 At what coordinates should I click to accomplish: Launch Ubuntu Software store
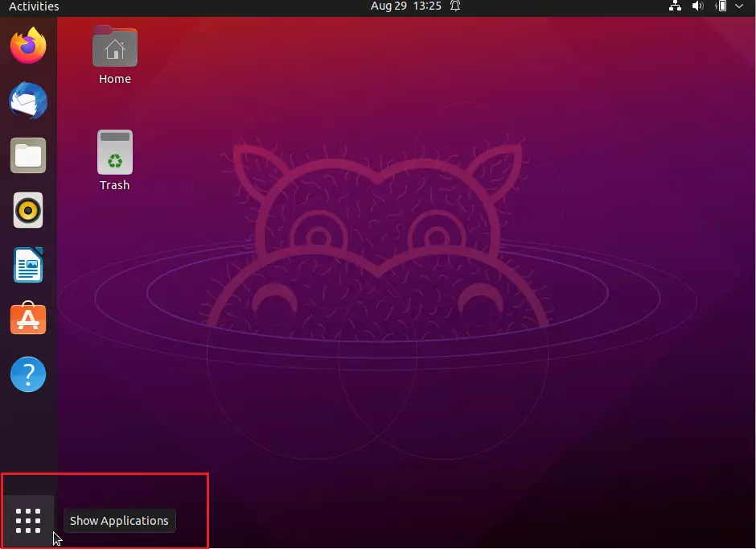click(28, 319)
